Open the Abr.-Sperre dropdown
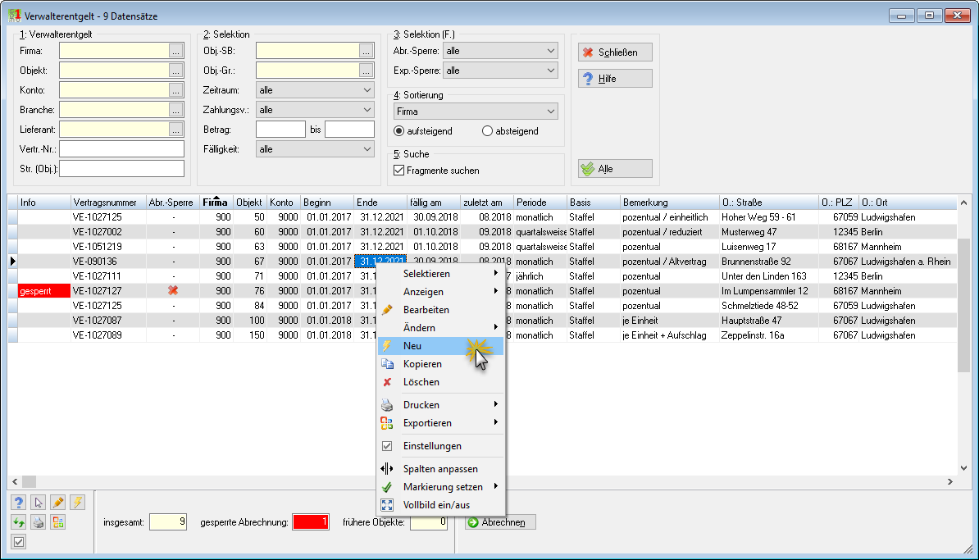Screen dimensions: 979x560 [500, 51]
